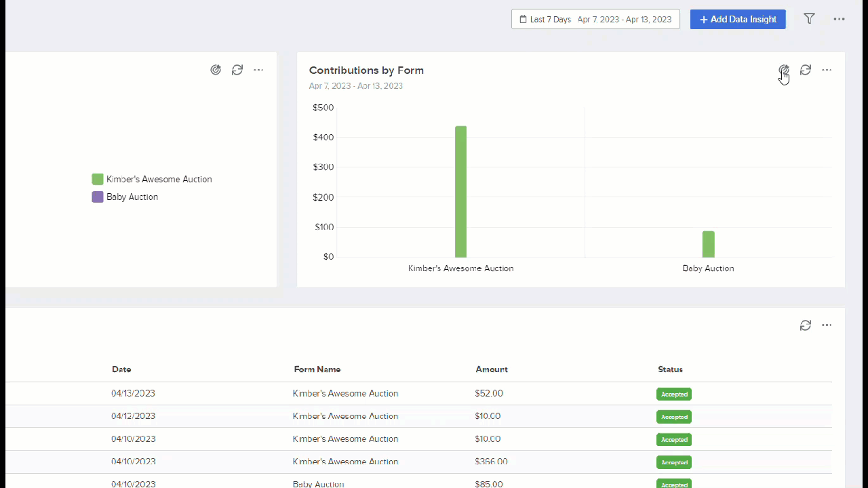This screenshot has width=868, height=488.
Task: Open the left widget's three-dot menu
Action: tap(258, 70)
